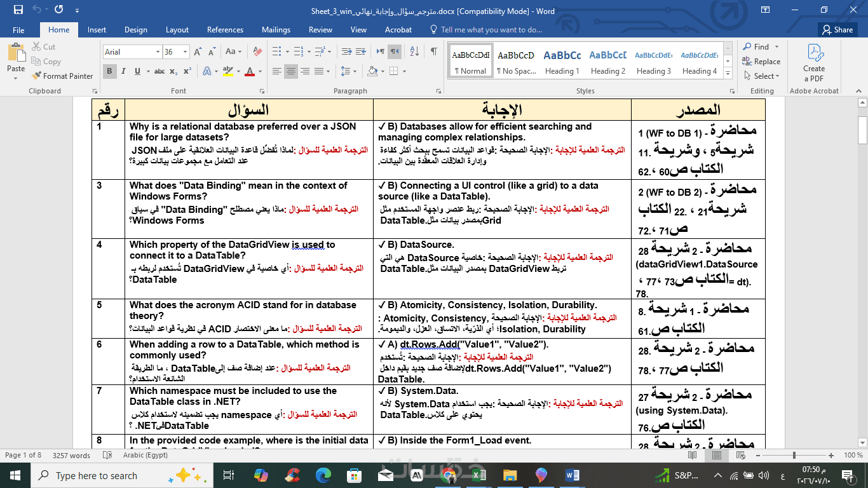Image resolution: width=868 pixels, height=488 pixels.
Task: Click the Paste clipboard icon
Action: (x=16, y=53)
